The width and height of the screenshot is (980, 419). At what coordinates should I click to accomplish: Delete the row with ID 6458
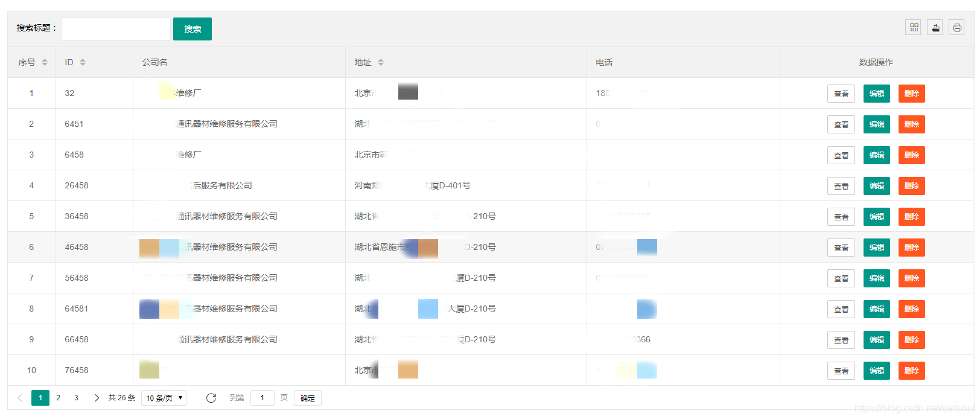coord(912,155)
